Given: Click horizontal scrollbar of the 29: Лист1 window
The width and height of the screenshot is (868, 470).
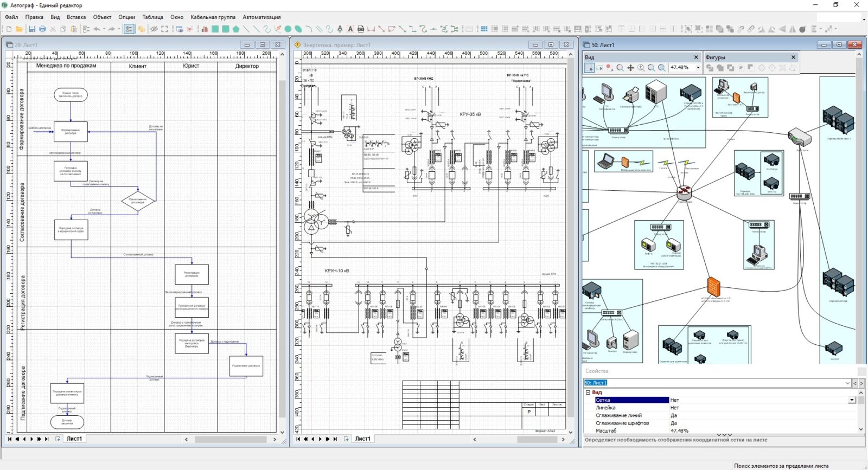Looking at the screenshot, I should [x=231, y=440].
